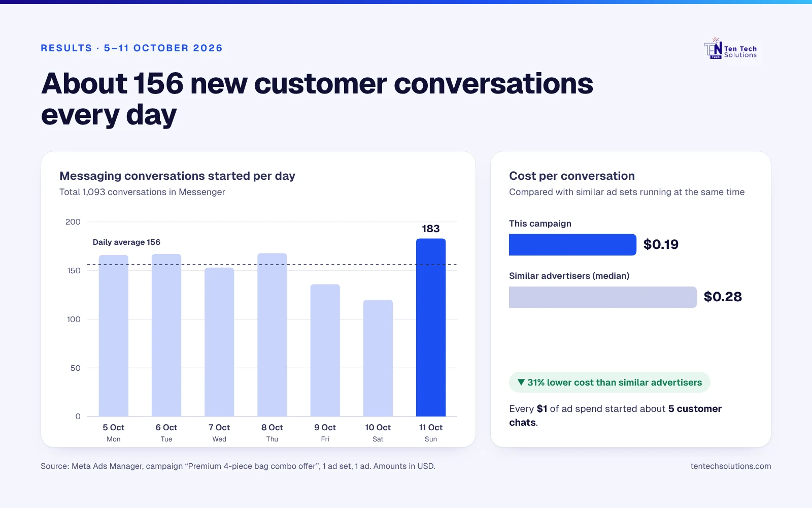Click the 9 Oct Friday bar
Screen dimensions: 812x508
pyautogui.click(x=325, y=351)
